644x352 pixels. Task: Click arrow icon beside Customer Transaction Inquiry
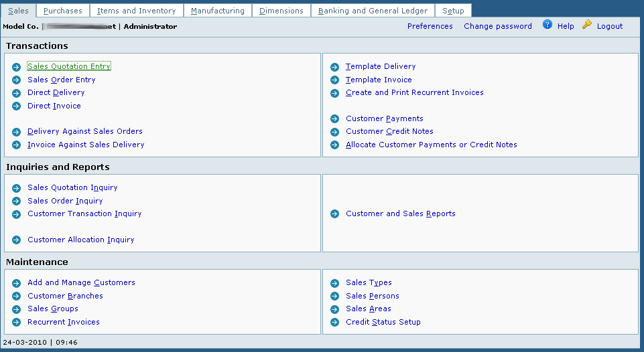pyautogui.click(x=17, y=214)
